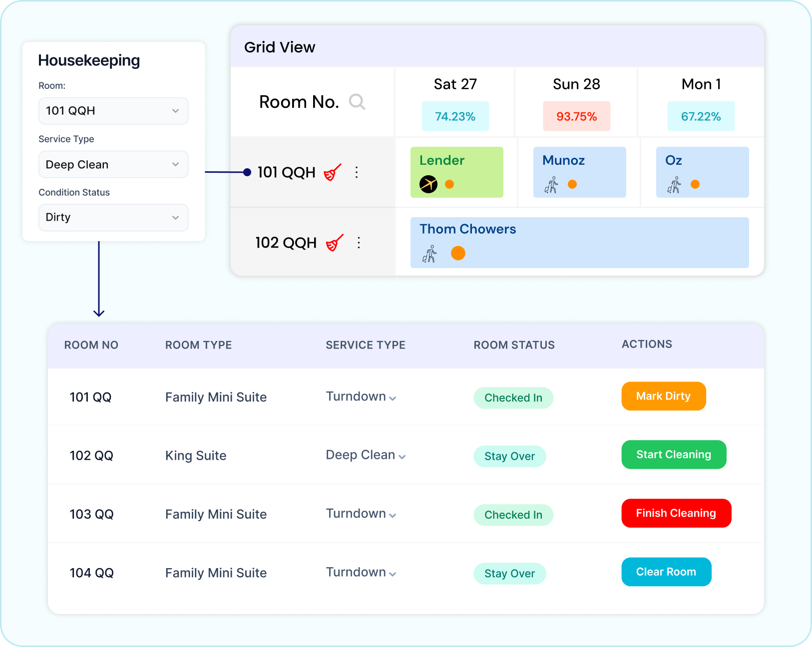Click the walking guest icon in Munoz booking
Viewport: 812px width, 647px height.
pos(551,185)
